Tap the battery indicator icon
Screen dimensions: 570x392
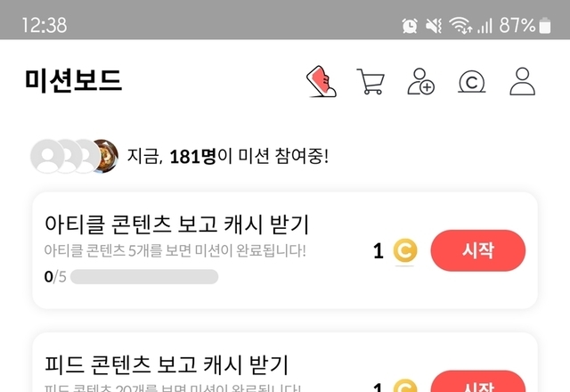tap(545, 26)
